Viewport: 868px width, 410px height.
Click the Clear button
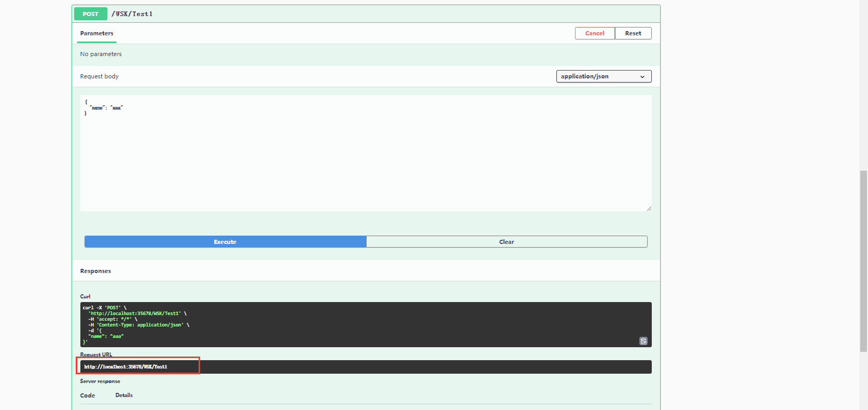tap(507, 242)
